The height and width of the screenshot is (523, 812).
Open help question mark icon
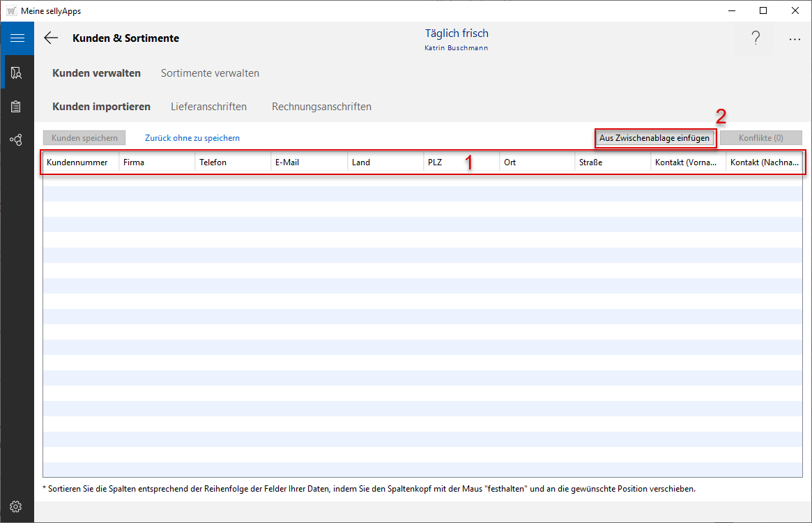(756, 39)
